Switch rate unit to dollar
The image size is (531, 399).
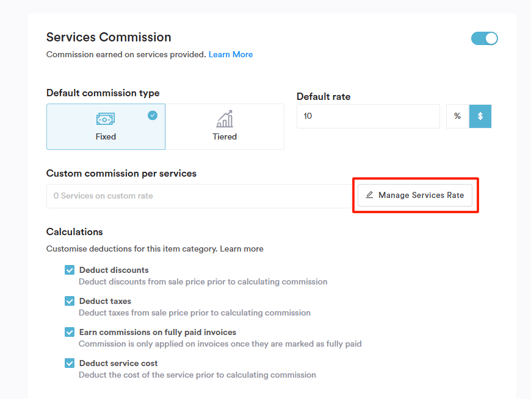(x=480, y=116)
